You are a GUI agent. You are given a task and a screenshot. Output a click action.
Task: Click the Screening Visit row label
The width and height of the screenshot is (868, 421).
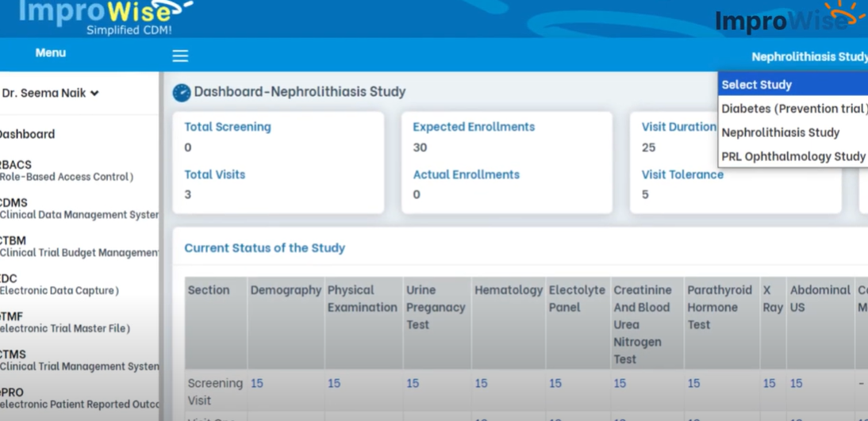215,392
